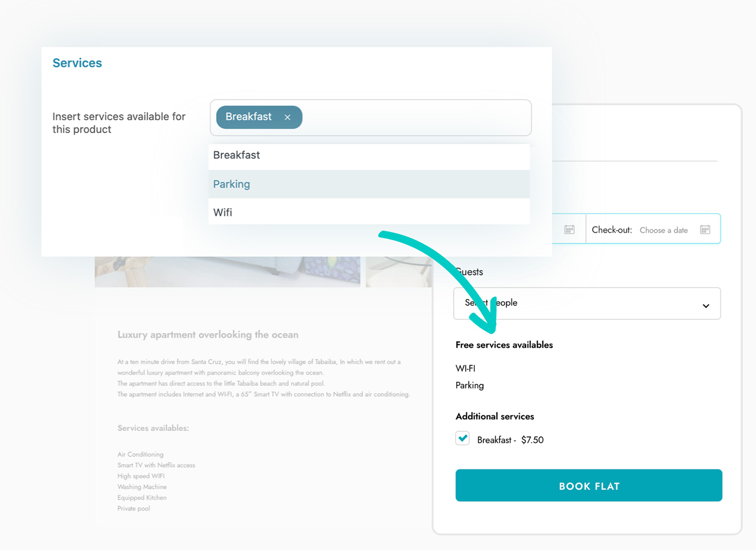Remove the Breakfast tag with the x icon
This screenshot has height=550, width=756.
coord(287,117)
